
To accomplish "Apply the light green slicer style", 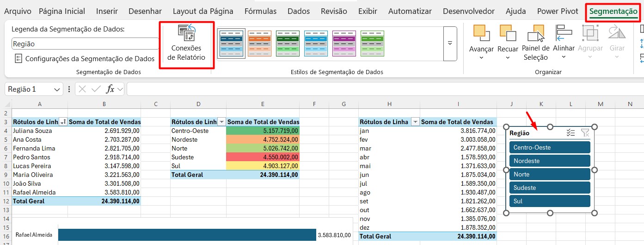I will click(x=372, y=44).
